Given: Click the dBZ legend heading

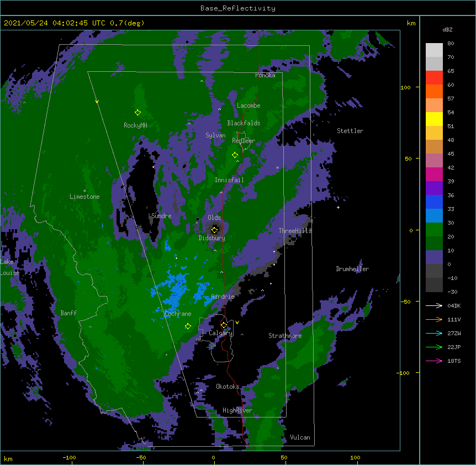Looking at the screenshot, I should click(447, 30).
